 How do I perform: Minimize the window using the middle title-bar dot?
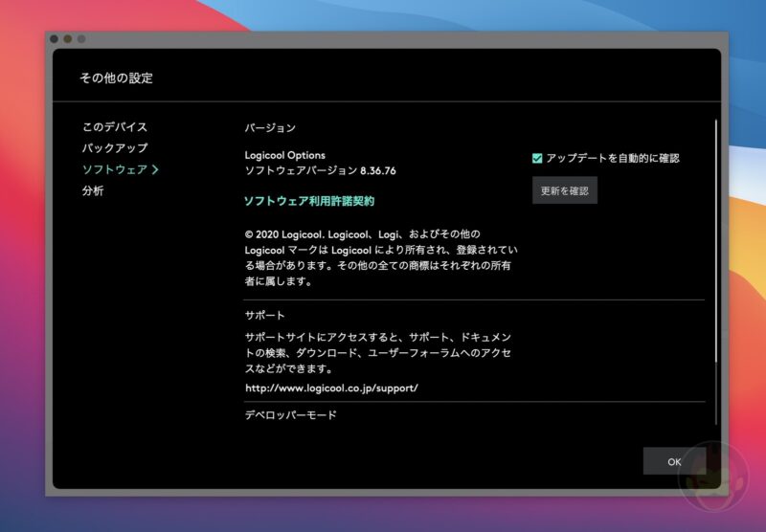pyautogui.click(x=68, y=38)
